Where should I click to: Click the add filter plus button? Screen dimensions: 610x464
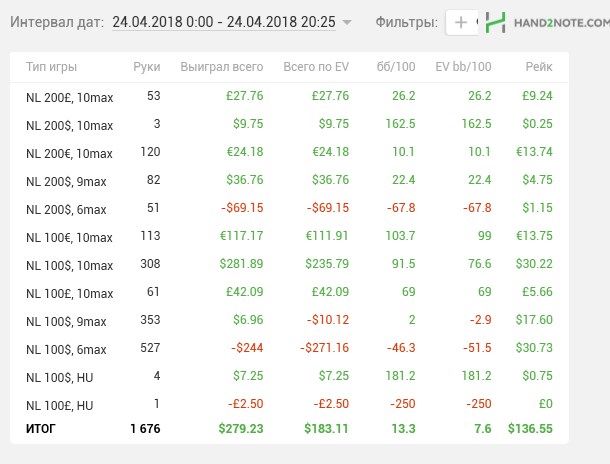click(460, 22)
